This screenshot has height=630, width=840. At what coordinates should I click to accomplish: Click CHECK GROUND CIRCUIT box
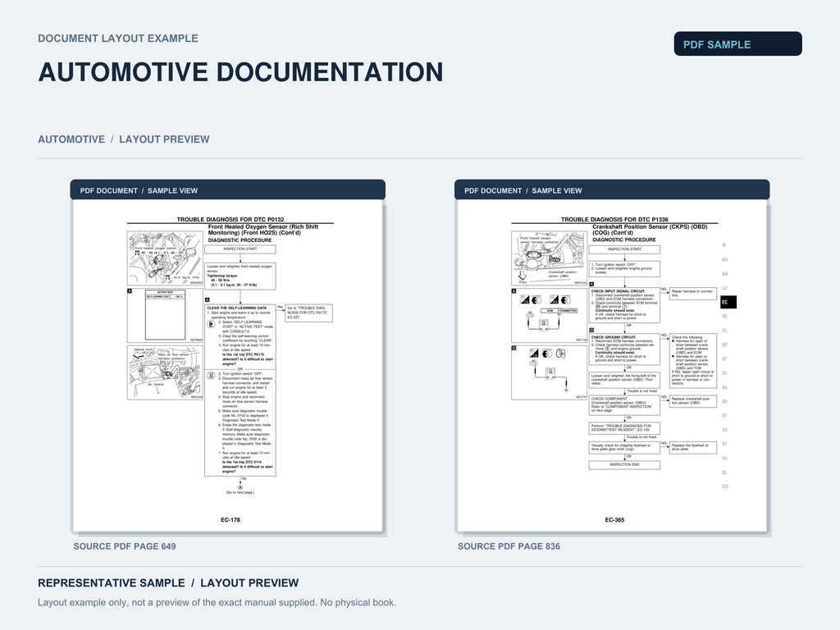[624, 349]
